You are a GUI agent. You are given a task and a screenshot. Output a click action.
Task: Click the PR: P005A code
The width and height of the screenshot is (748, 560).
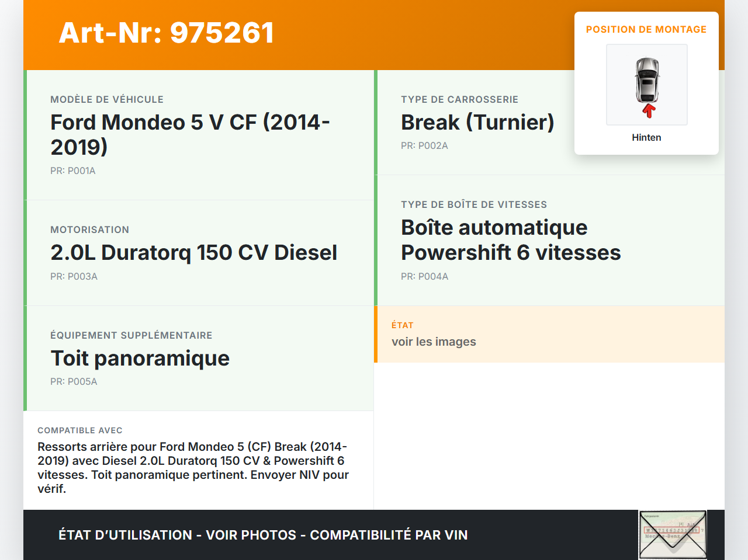[74, 382]
